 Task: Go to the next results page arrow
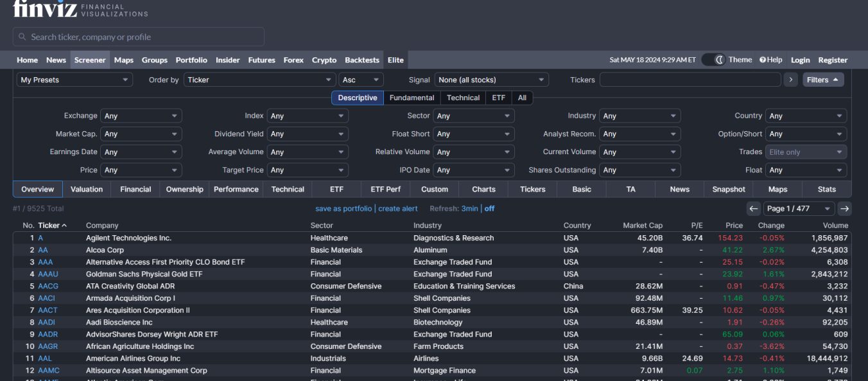(x=845, y=208)
